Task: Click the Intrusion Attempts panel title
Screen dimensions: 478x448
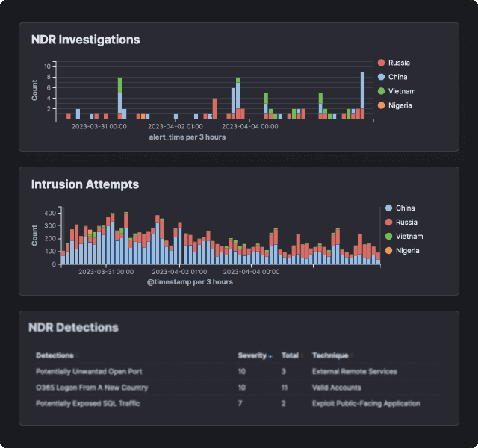Action: (84, 184)
